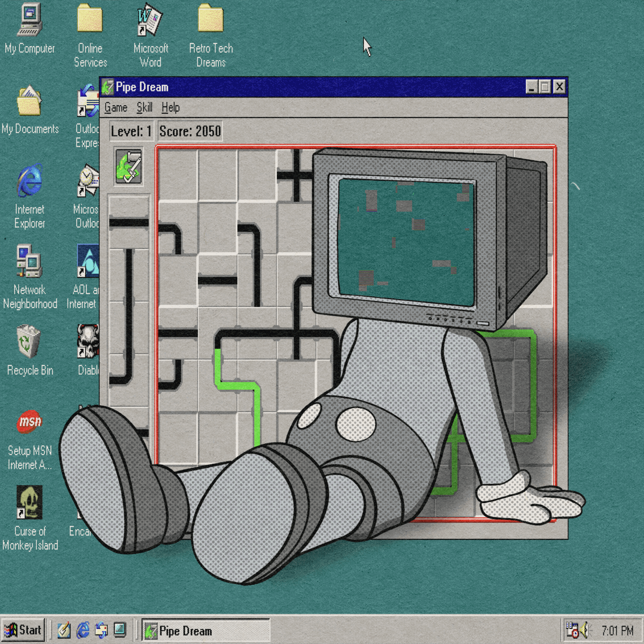Open the Skill menu
The width and height of the screenshot is (644, 644).
click(x=145, y=108)
